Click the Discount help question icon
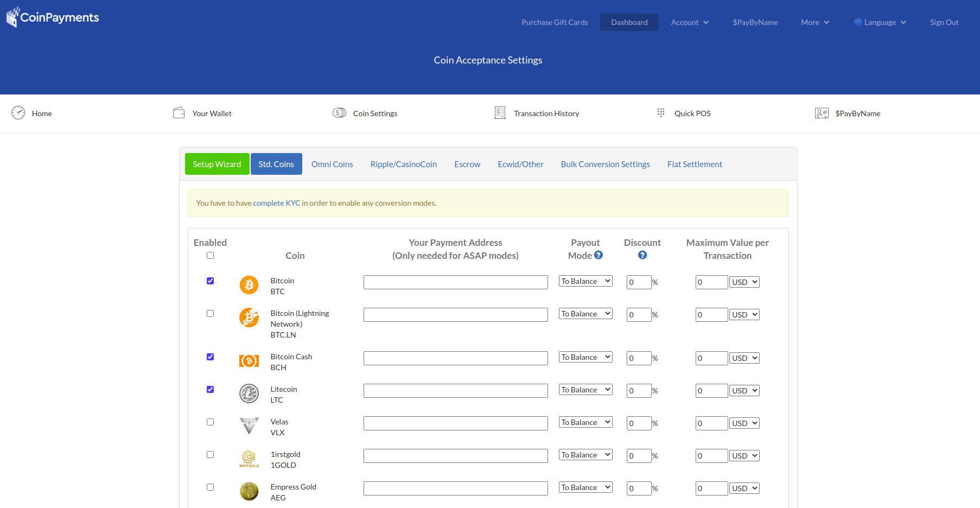980x508 pixels. 642,255
